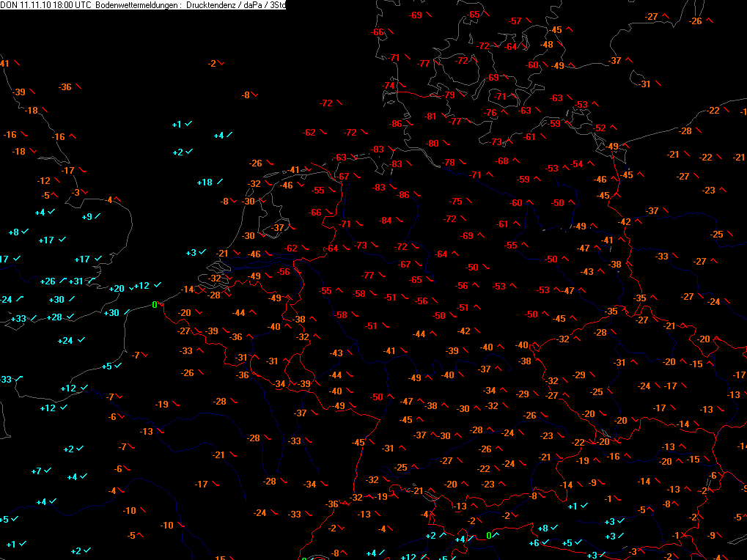The image size is (747, 560).
Task: Click the -80 station reading
Action: pos(432,144)
